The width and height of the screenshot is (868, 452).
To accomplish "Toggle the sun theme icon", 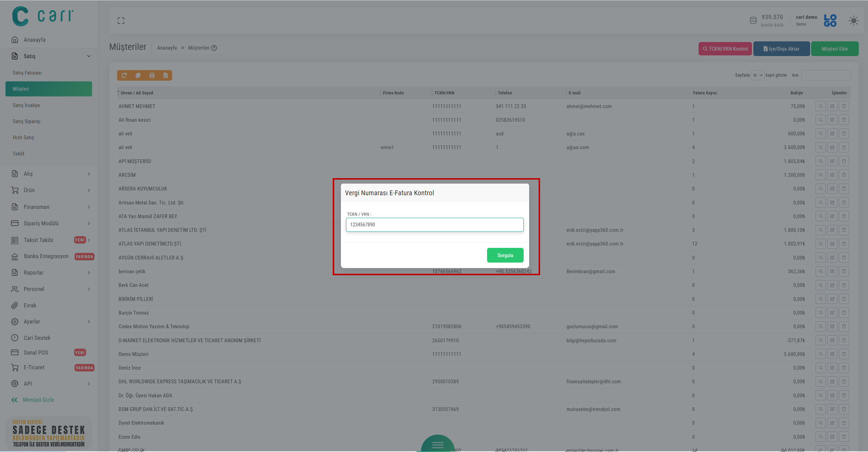I will pyautogui.click(x=853, y=21).
